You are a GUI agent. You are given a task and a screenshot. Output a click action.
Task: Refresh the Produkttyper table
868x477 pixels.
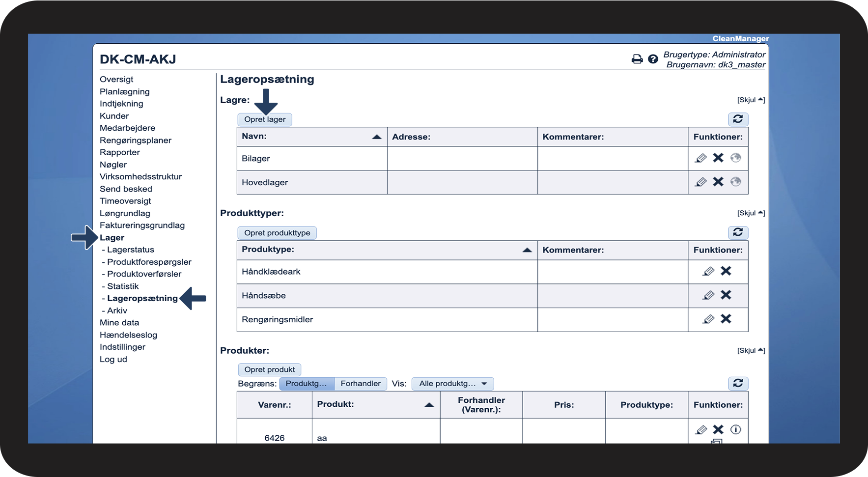point(738,232)
